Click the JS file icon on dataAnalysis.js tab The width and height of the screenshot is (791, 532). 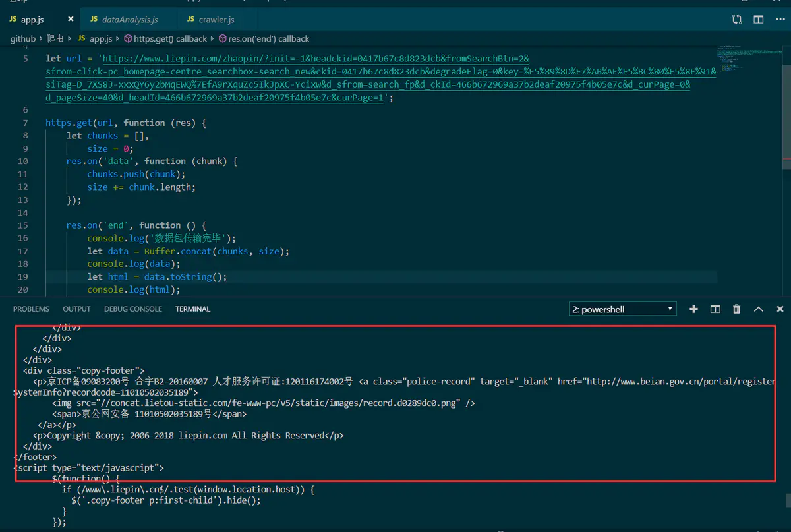point(94,20)
